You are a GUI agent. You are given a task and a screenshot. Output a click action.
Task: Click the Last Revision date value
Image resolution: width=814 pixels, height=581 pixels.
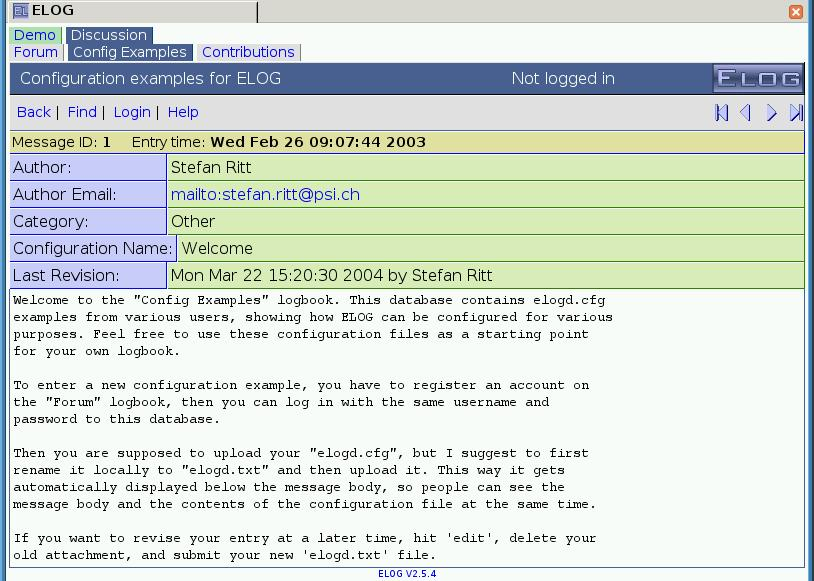tap(331, 276)
